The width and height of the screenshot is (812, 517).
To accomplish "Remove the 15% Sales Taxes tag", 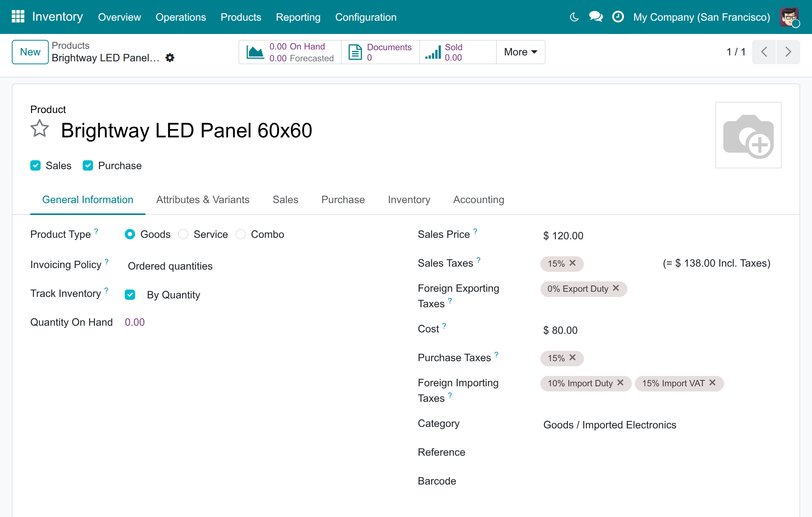I will [572, 263].
